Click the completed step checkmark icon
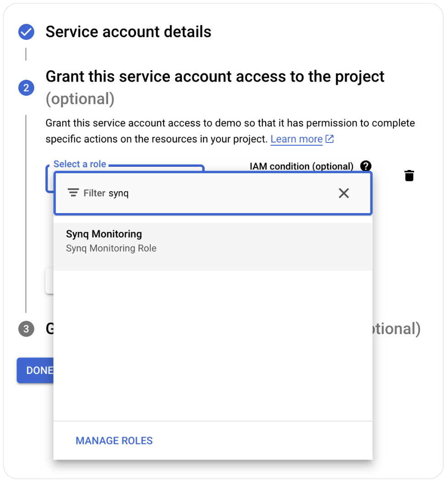The width and height of the screenshot is (448, 483). tap(26, 32)
